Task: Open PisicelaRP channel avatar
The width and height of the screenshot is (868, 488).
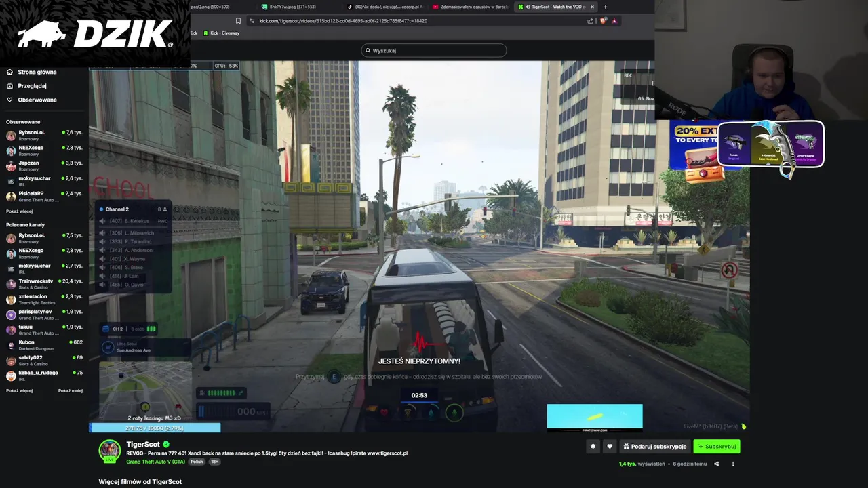Action: (x=11, y=197)
